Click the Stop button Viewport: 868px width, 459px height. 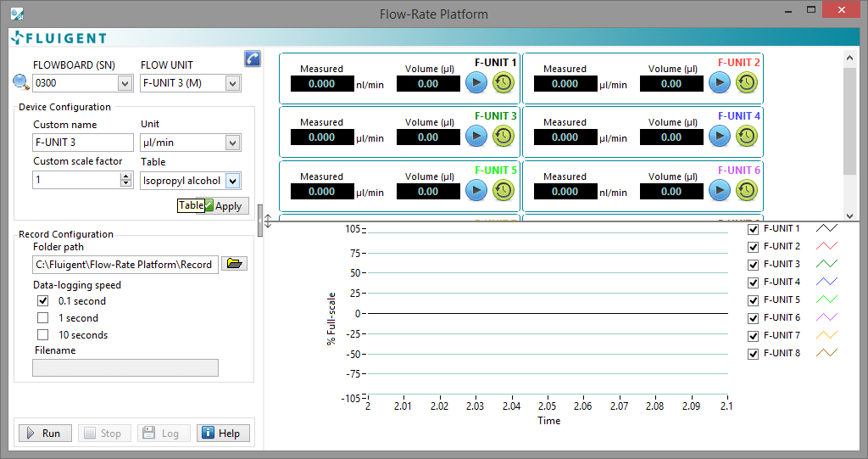click(x=104, y=433)
